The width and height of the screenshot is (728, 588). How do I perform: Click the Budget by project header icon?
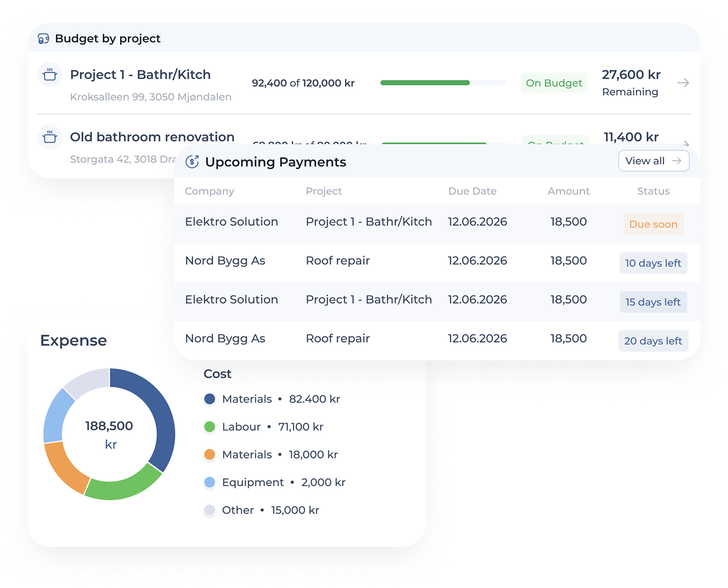43,39
